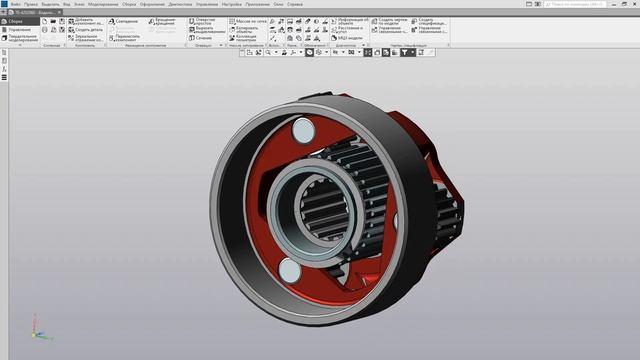640x360 pixels.
Task: Measure with Расстояние и угол
Action: [347, 30]
